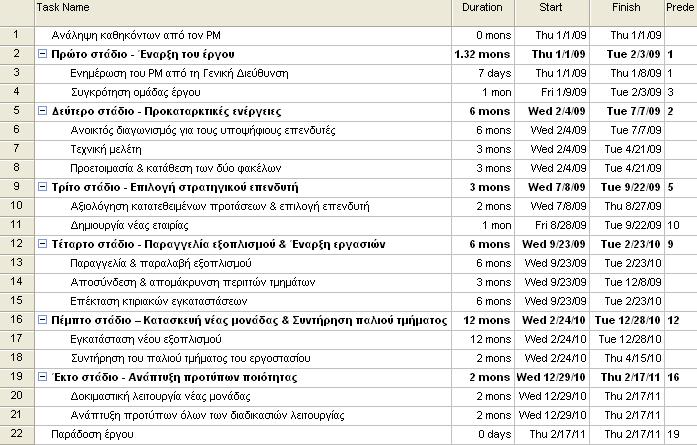This screenshot has height=445, width=697.
Task: Select task Ανάληψη καθηκόντων από τον PM
Action: point(136,35)
